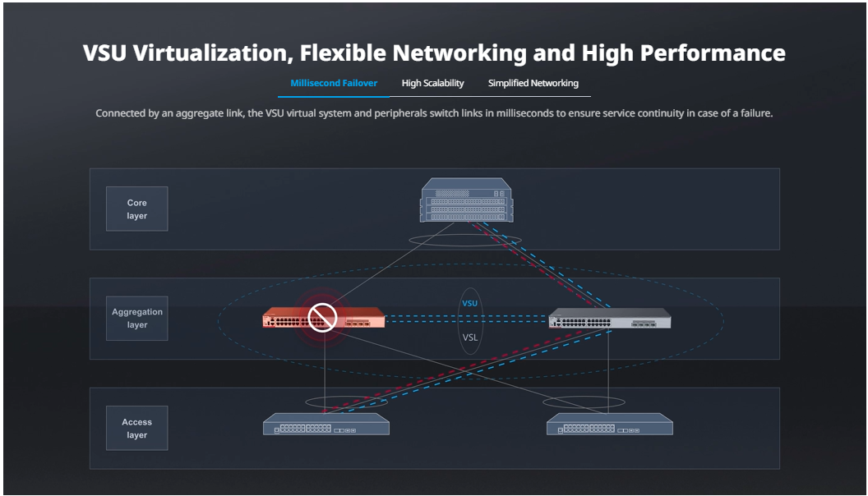Select the Aggregation layer label box

coord(137,319)
